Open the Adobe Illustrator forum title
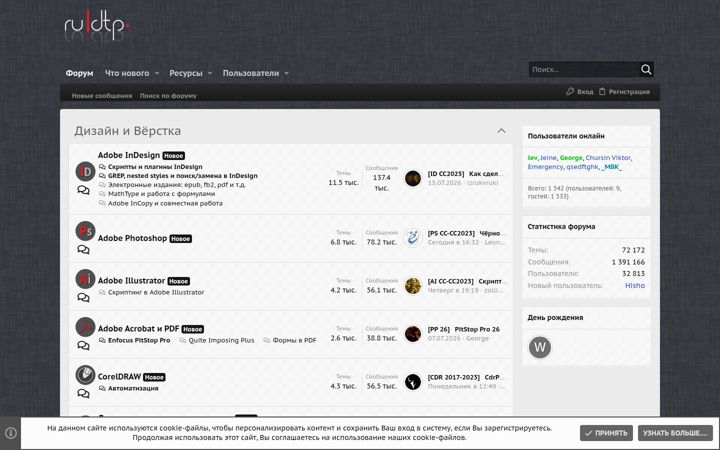 131,280
